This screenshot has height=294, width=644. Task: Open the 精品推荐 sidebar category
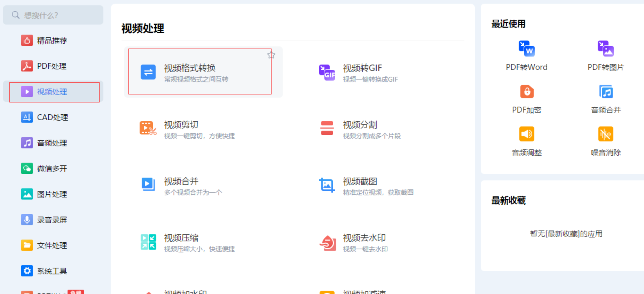(x=53, y=41)
